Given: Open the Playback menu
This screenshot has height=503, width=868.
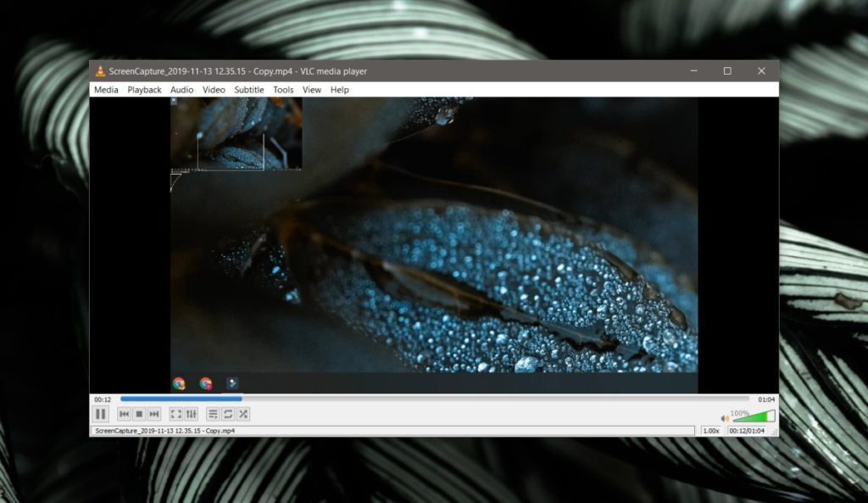Looking at the screenshot, I should (x=144, y=90).
